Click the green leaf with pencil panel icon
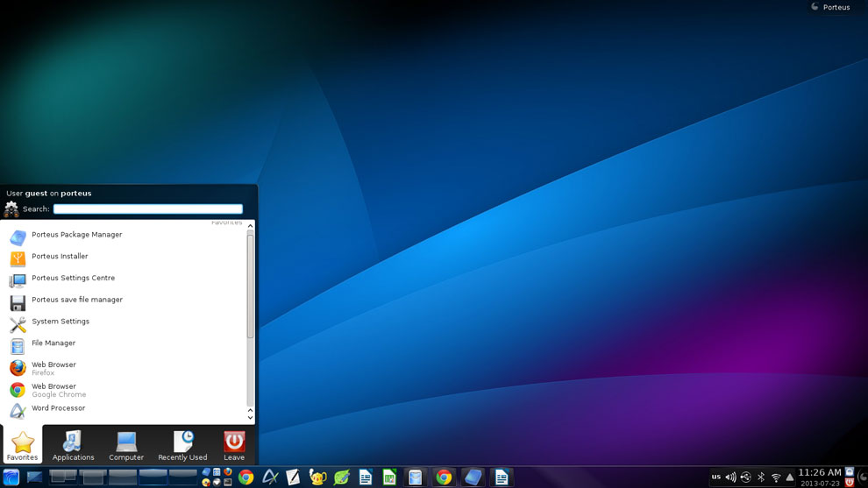This screenshot has width=868, height=488. (x=342, y=477)
